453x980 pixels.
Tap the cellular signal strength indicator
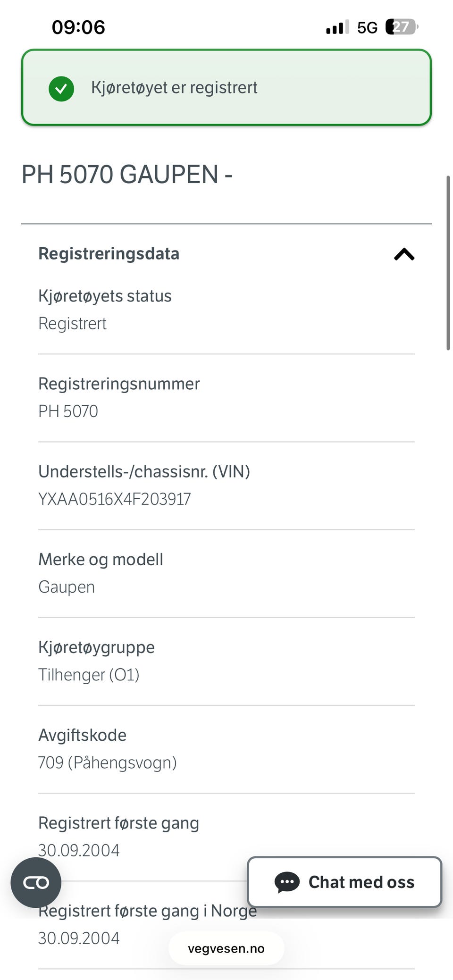pyautogui.click(x=337, y=27)
